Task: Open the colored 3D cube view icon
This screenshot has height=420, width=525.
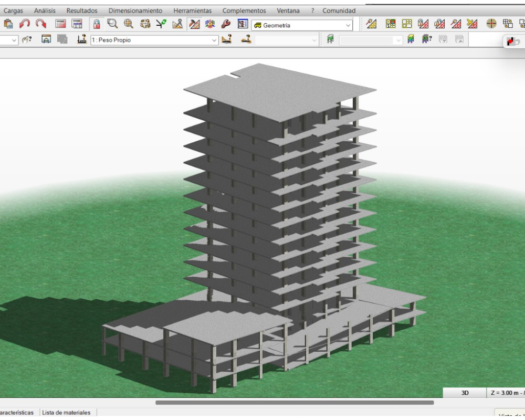Action: (x=210, y=24)
